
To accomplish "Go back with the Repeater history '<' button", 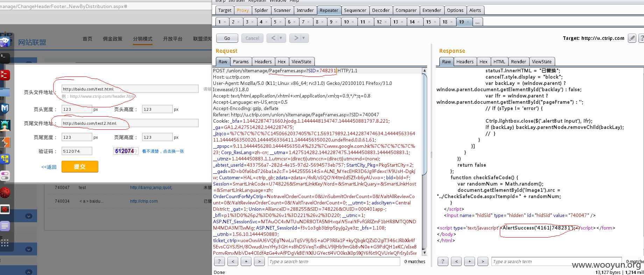I will [x=273, y=38].
